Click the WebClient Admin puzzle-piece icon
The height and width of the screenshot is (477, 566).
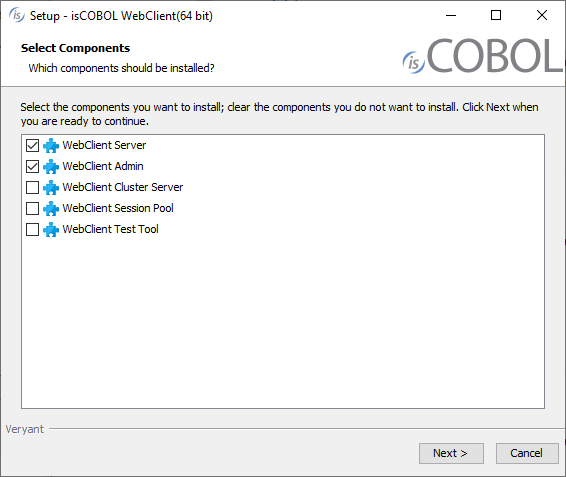[x=51, y=166]
